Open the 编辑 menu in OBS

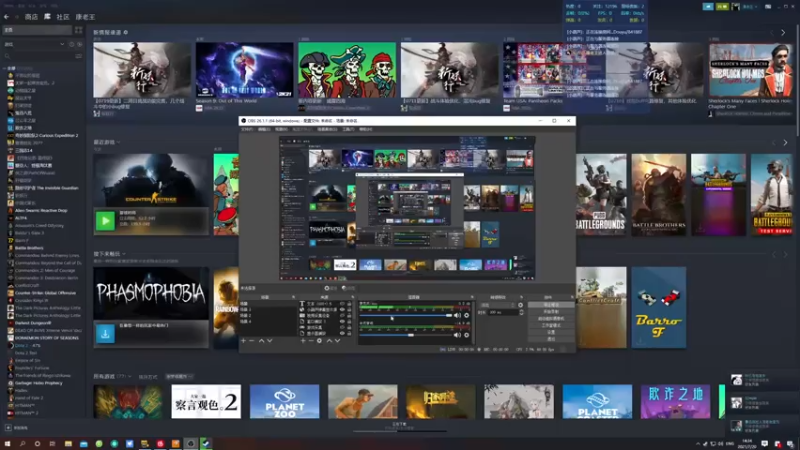[264, 129]
